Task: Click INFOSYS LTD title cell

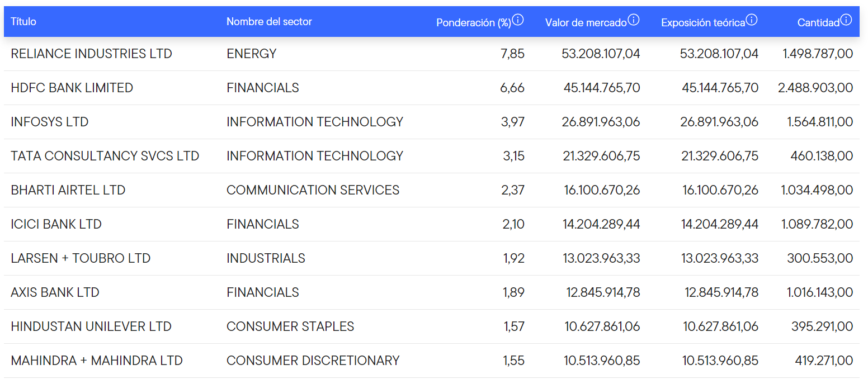Action: (x=50, y=122)
